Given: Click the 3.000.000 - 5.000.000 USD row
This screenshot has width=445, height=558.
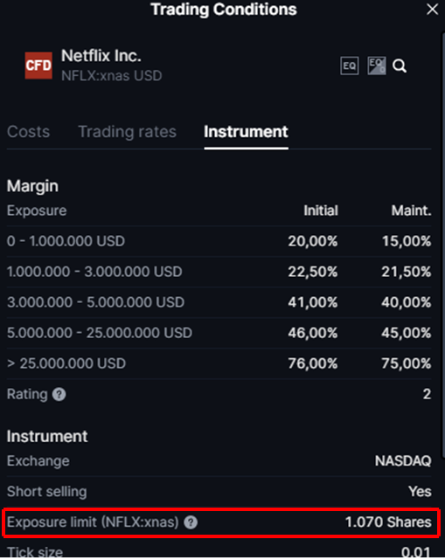Looking at the screenshot, I should (x=219, y=302).
